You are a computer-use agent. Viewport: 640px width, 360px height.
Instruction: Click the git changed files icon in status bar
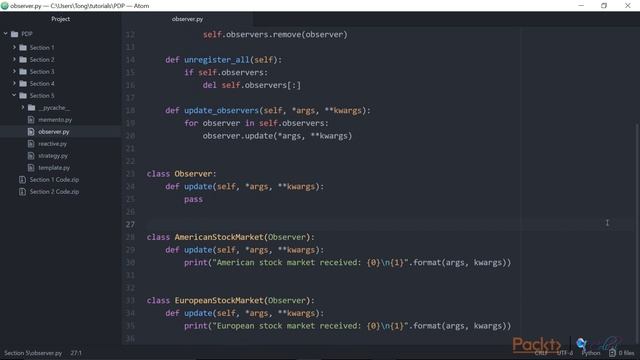612,353
